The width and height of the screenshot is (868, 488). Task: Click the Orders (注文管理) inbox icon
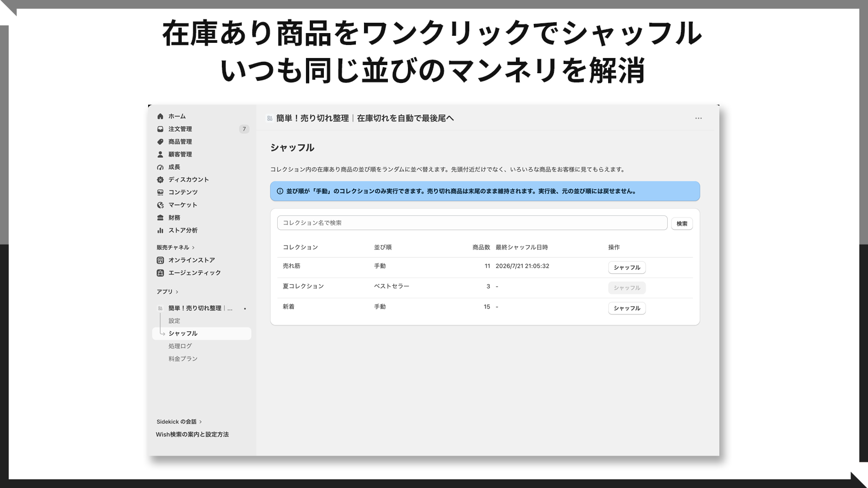click(x=160, y=129)
